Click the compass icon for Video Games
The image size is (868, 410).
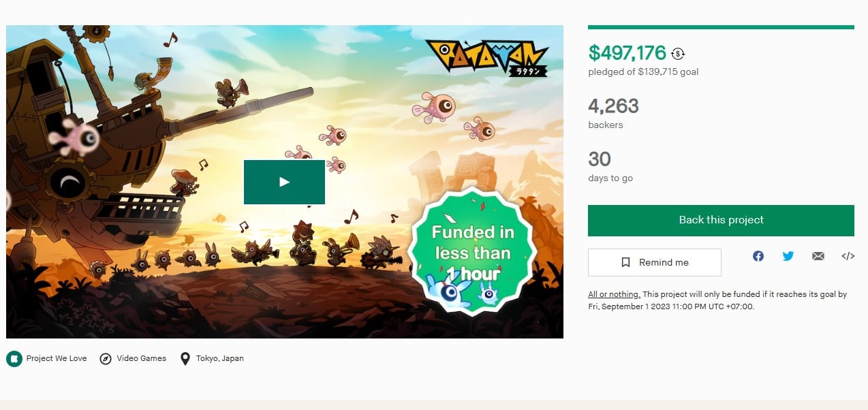106,358
